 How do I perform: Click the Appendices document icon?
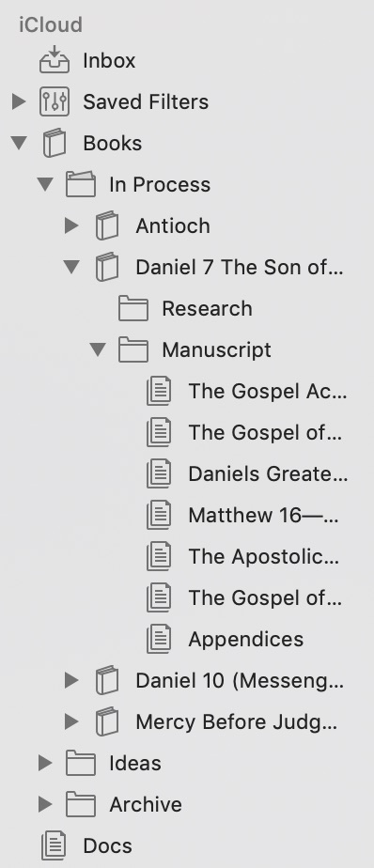coord(160,639)
